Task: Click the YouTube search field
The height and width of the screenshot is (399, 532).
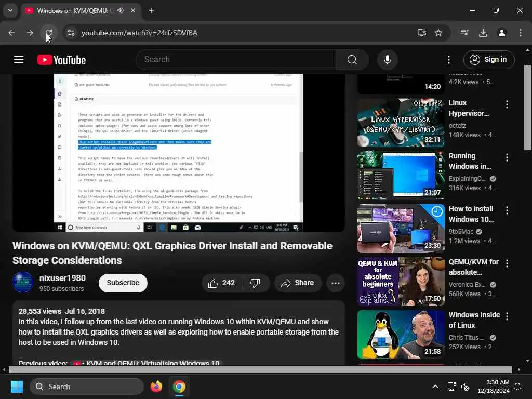Action: click(x=236, y=60)
